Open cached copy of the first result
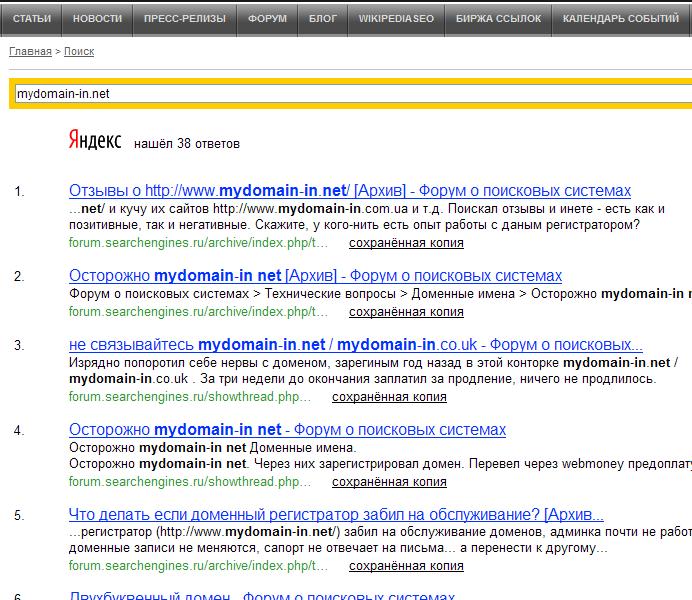Viewport: 692px width, 600px height. pos(406,242)
